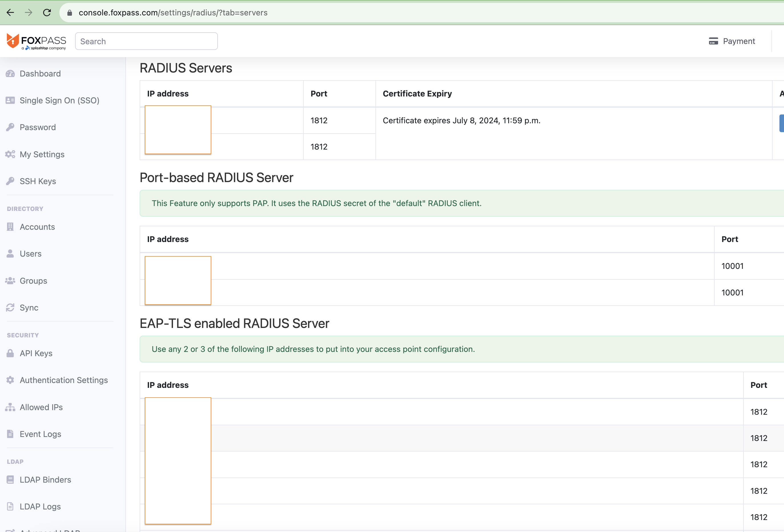This screenshot has height=532, width=784.
Task: Go to LDAP Binders
Action: [45, 480]
